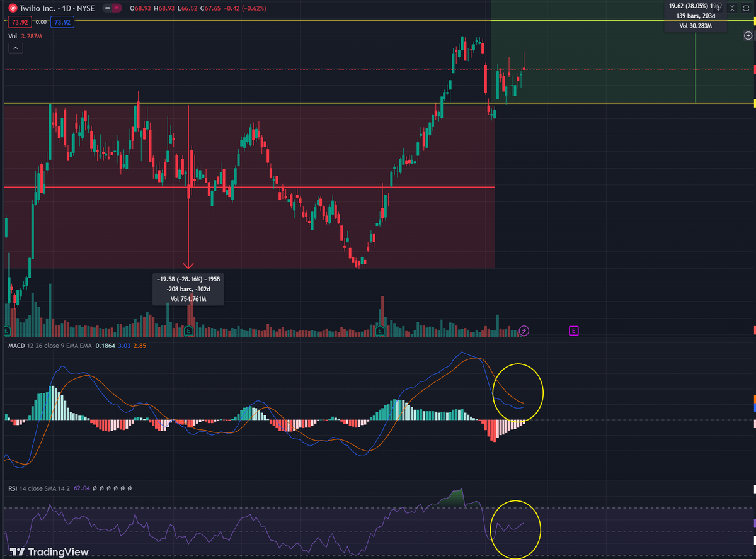Click the yellow price tag on the right axis
Viewport: 756px width, 559px height.
[753, 21]
